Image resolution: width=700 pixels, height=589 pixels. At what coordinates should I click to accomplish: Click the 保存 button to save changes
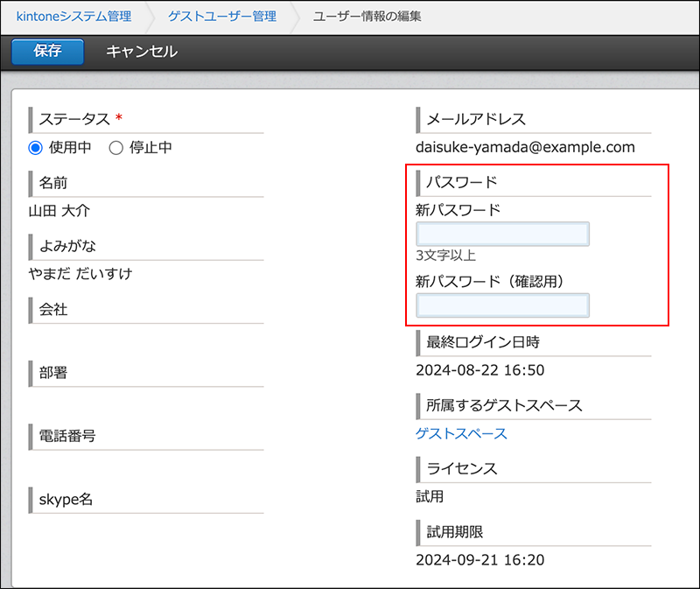coord(46,52)
